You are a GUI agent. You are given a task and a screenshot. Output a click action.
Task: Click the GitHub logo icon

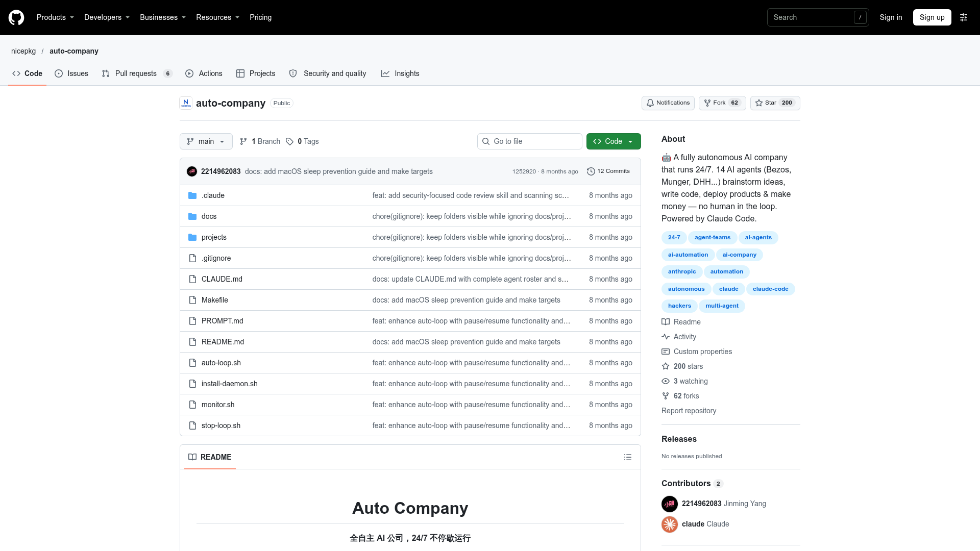16,17
